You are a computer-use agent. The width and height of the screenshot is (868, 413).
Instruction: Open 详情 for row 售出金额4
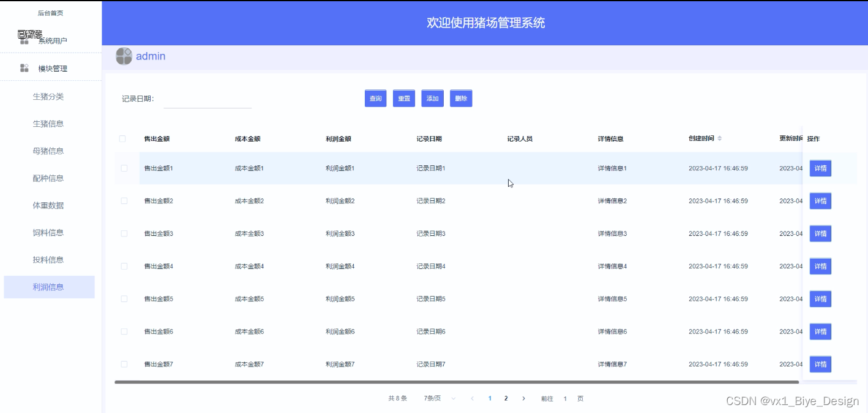[x=821, y=267]
